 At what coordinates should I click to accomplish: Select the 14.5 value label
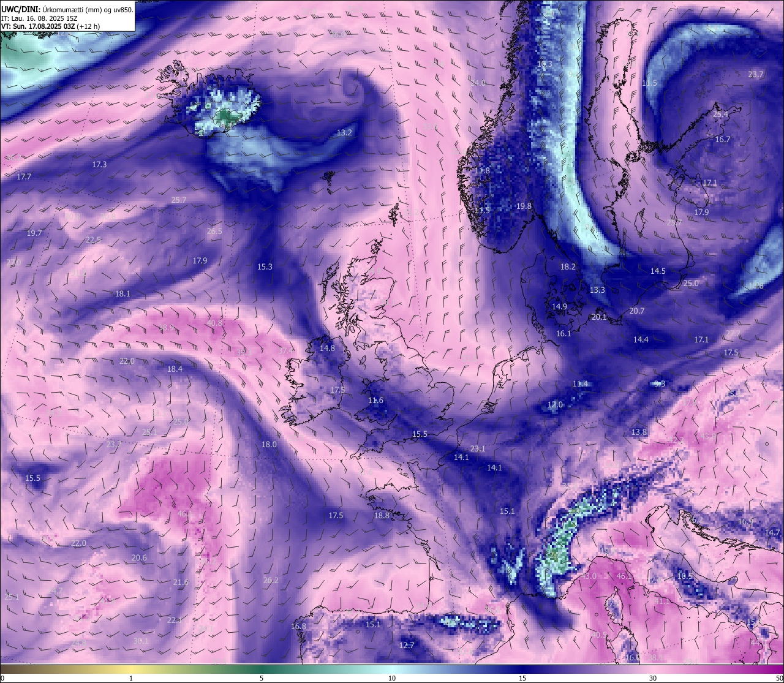point(658,271)
